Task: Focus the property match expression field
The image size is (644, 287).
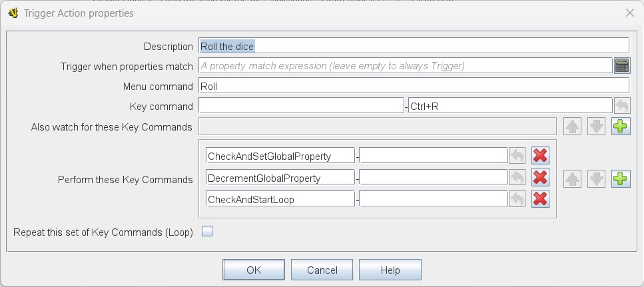Action: tap(406, 66)
